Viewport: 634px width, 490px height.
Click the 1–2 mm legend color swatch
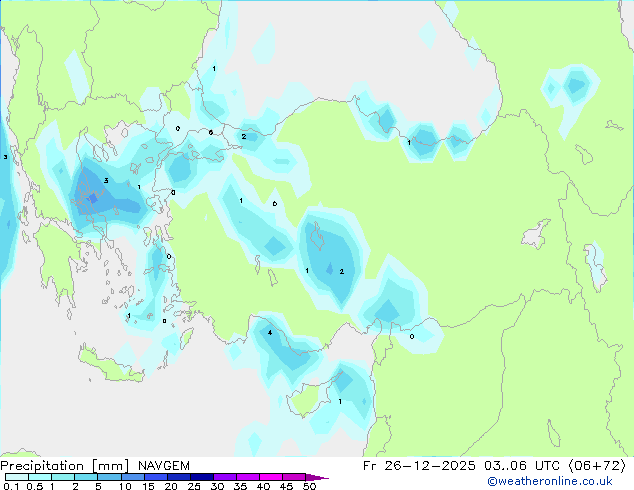point(63,477)
